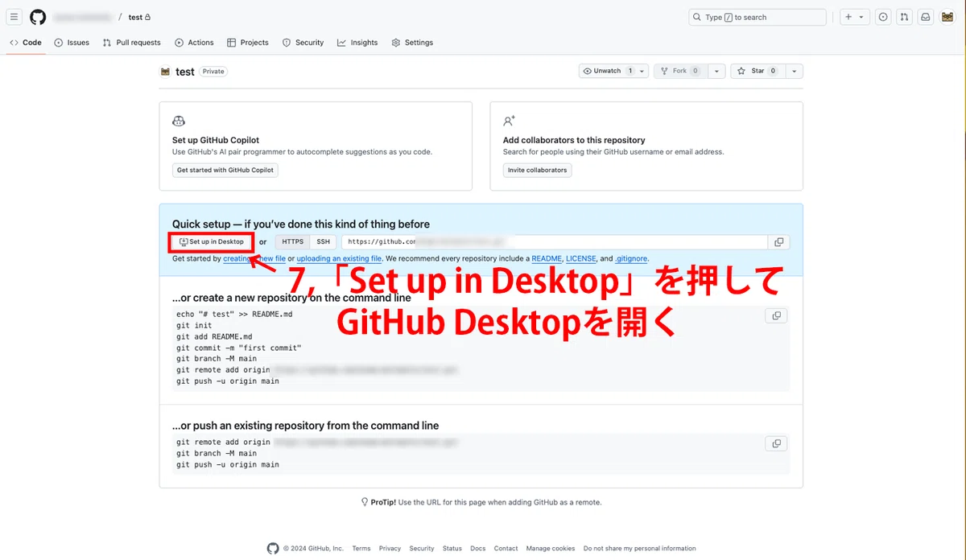Select the HTTPS protocol option
This screenshot has width=966, height=560.
[293, 241]
